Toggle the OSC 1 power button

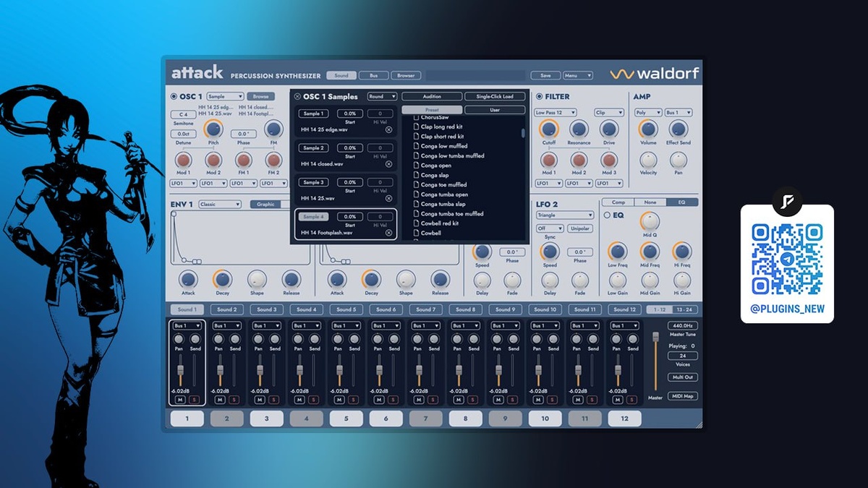coord(174,96)
